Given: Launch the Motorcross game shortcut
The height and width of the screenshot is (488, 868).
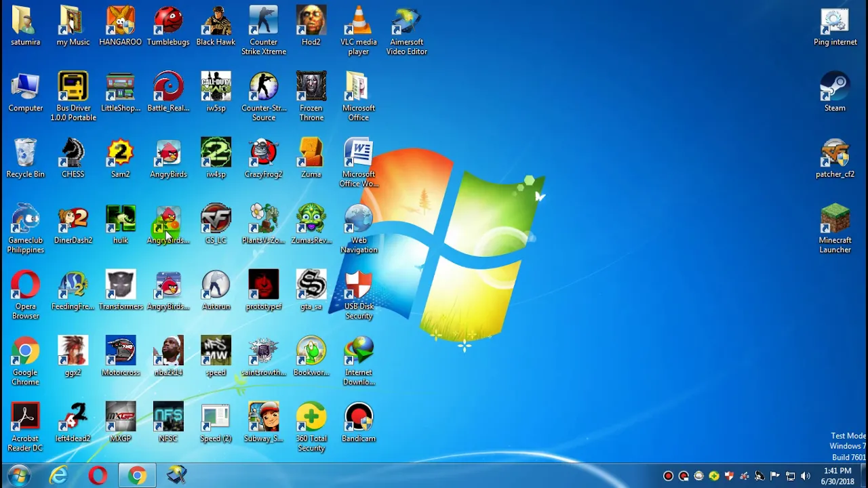Looking at the screenshot, I should [120, 357].
